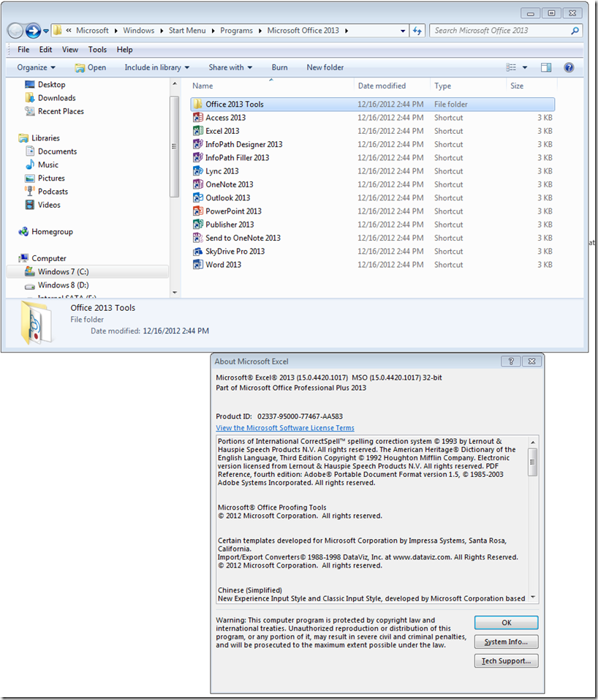This screenshot has width=598, height=700.
Task: Click the Tech Support button
Action: [x=506, y=661]
